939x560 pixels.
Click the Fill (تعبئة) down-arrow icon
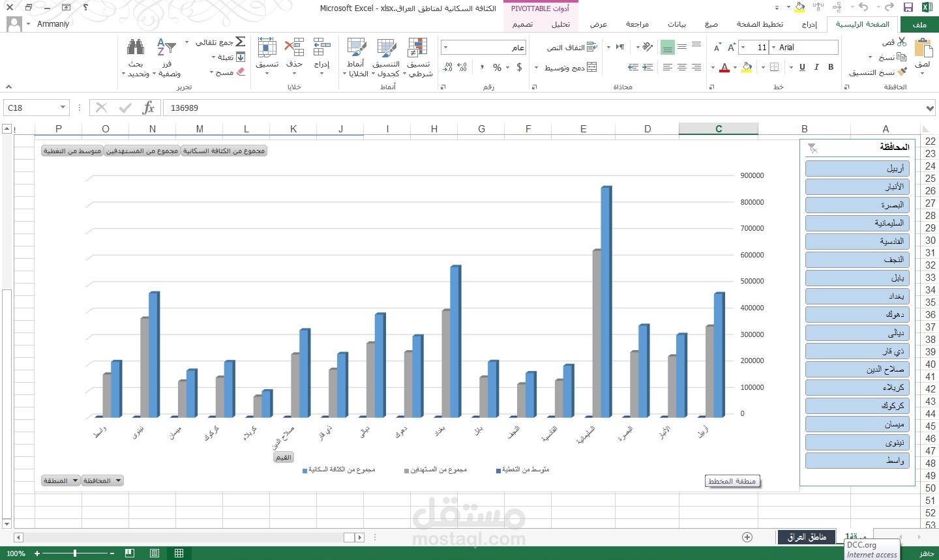(x=240, y=57)
